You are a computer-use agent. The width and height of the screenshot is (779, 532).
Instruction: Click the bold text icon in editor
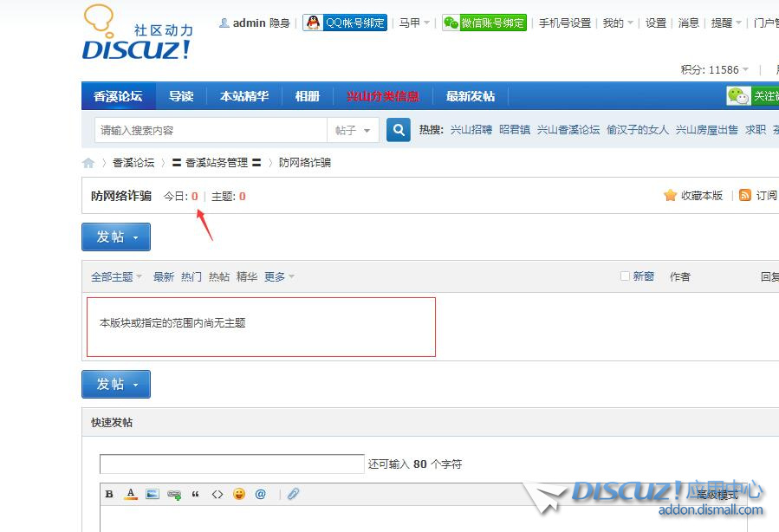(109, 494)
